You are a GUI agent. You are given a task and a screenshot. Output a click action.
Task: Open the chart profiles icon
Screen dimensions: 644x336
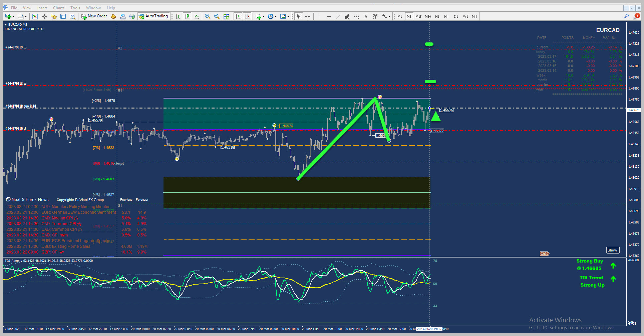coord(21,16)
